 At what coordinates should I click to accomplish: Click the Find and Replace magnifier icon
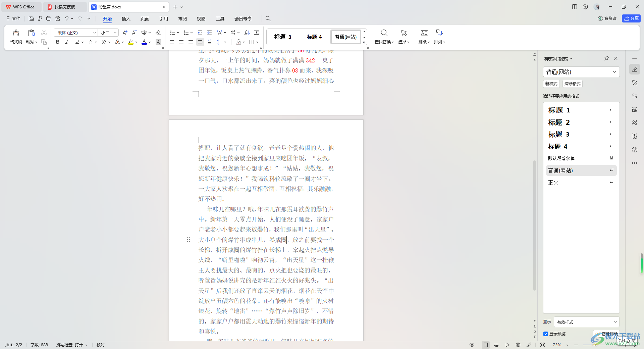pyautogui.click(x=384, y=33)
